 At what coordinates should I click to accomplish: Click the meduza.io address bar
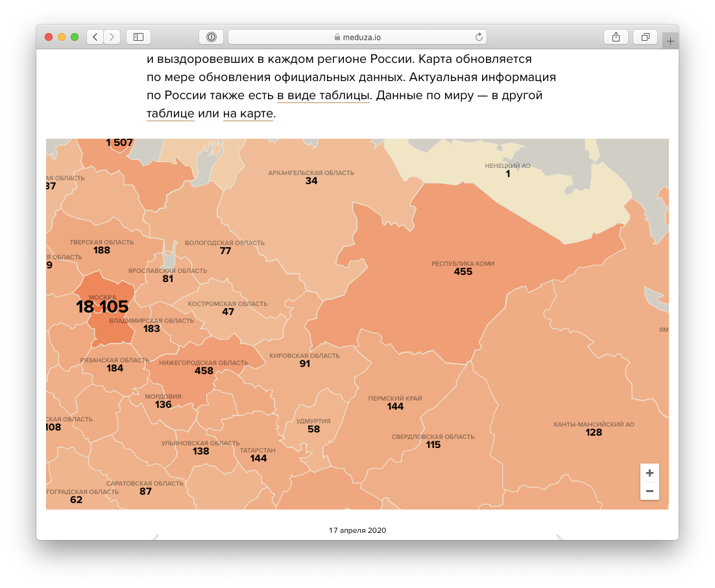coord(357,37)
